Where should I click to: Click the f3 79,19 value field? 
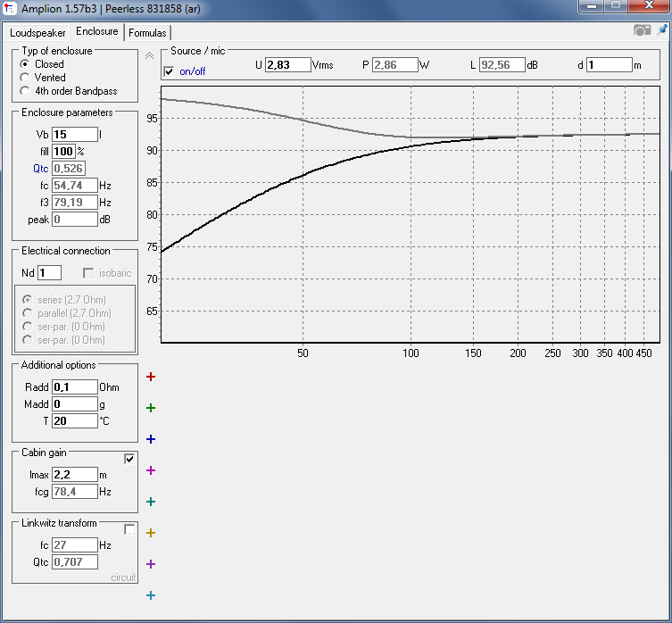[x=75, y=203]
